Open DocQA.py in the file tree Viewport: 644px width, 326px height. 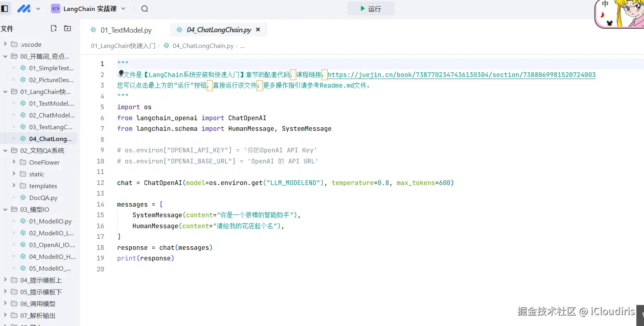point(43,198)
